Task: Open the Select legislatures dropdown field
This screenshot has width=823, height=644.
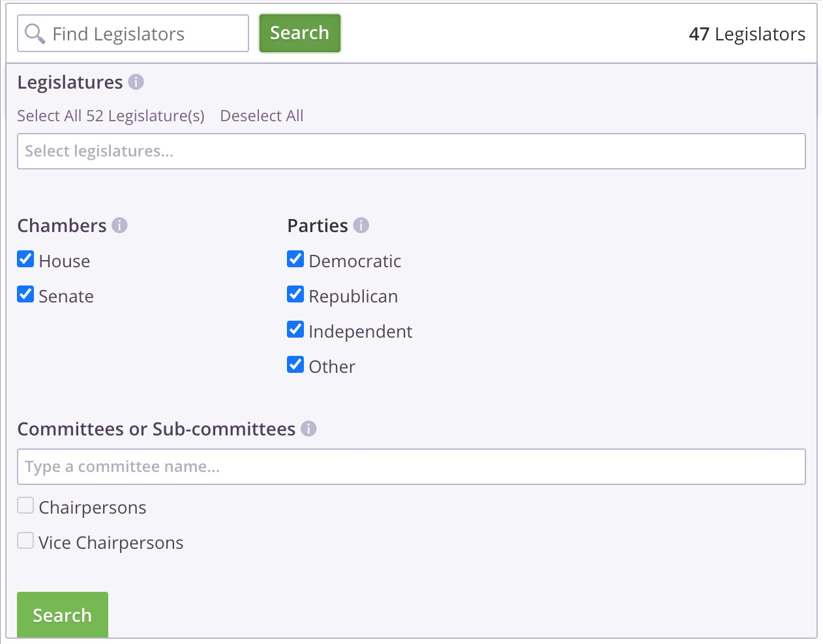Action: [x=411, y=151]
